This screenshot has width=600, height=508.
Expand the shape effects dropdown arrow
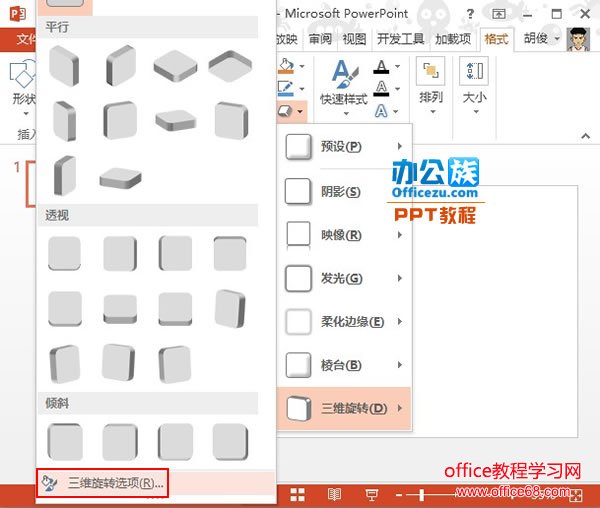point(301,111)
